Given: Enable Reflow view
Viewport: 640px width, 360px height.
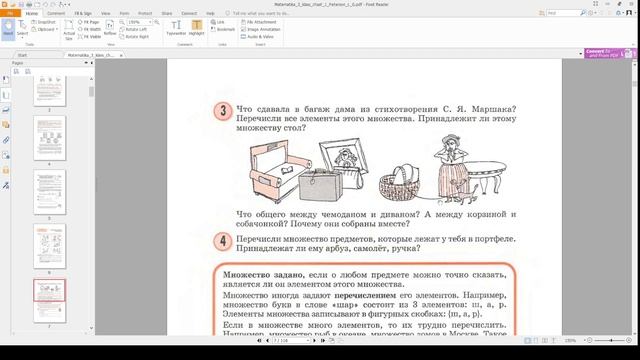Looking at the screenshot, I should 110,28.
